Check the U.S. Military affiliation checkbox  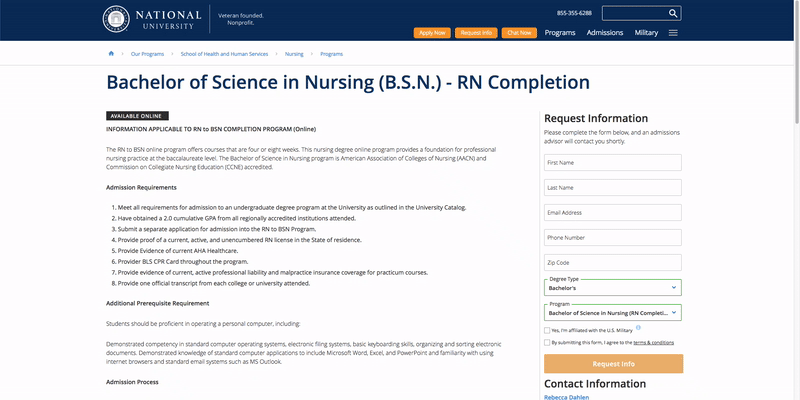(x=547, y=331)
